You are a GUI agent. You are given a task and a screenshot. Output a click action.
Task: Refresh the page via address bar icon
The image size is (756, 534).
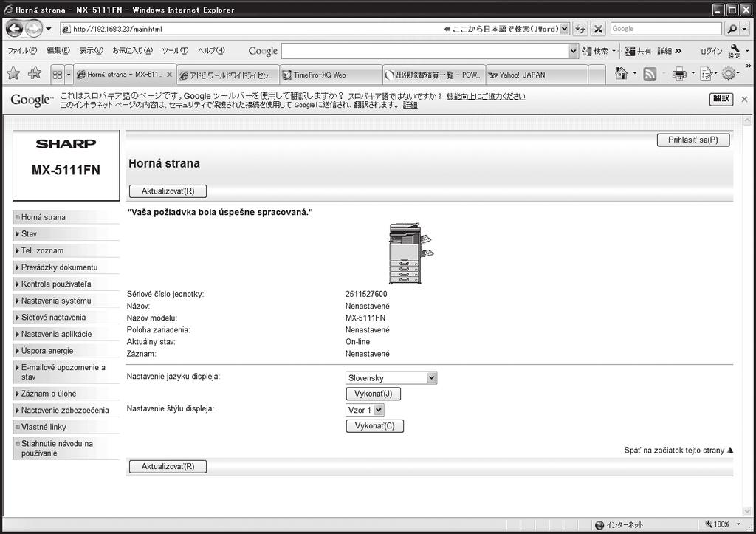(580, 29)
